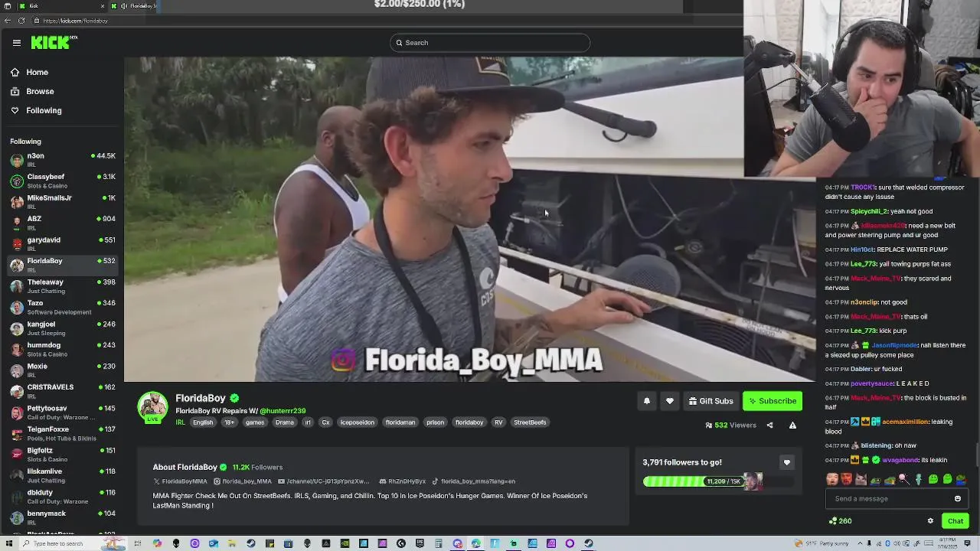Click the share stream icon

click(769, 425)
